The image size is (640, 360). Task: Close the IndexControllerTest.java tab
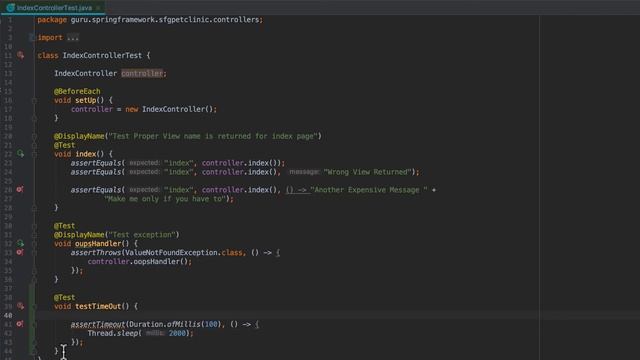(98, 8)
